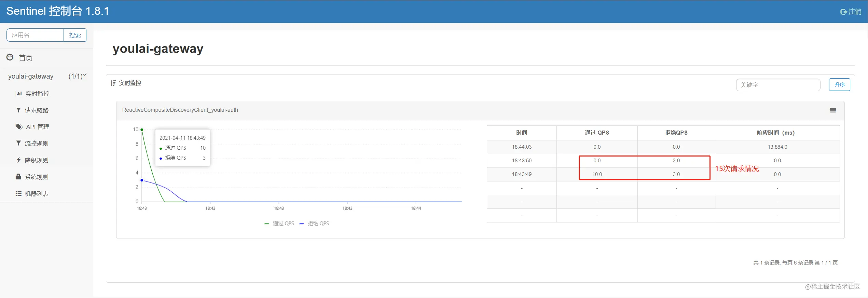The height and width of the screenshot is (298, 868).
Task: Click the 降级规则 lightning bolt icon
Action: [18, 160]
